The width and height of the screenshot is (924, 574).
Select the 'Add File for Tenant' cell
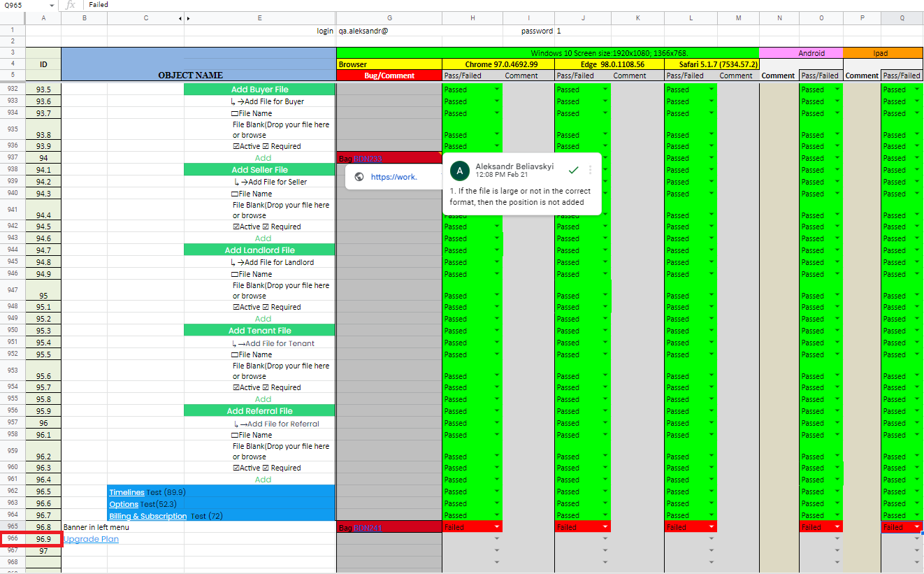pyautogui.click(x=260, y=343)
